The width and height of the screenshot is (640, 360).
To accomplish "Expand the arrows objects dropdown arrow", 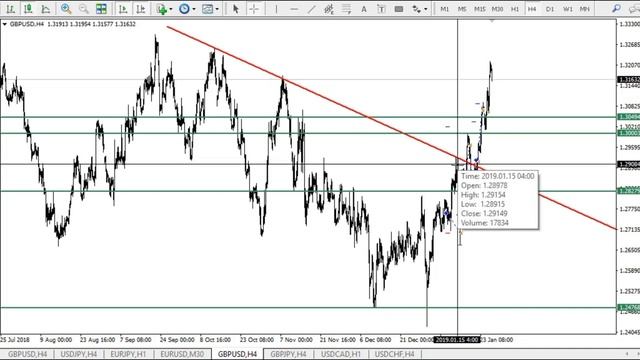I will (426, 9).
